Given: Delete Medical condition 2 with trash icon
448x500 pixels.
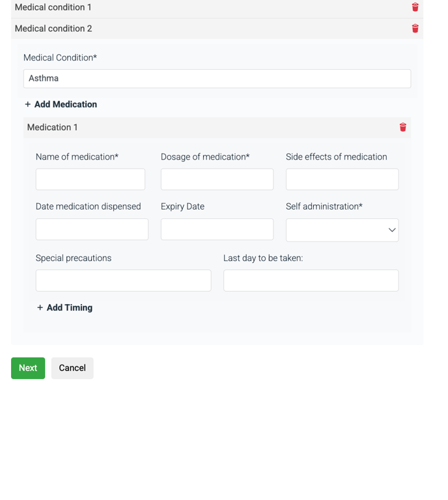Looking at the screenshot, I should pyautogui.click(x=415, y=29).
